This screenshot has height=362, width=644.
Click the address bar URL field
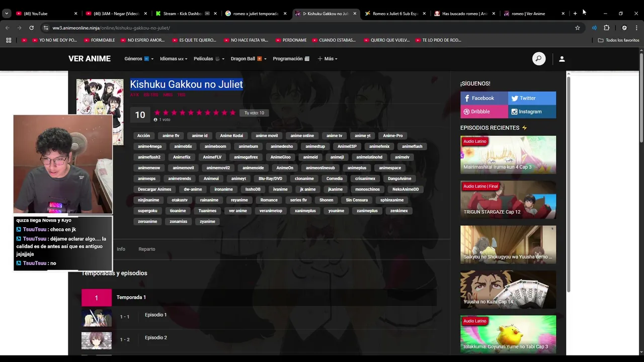click(x=307, y=28)
